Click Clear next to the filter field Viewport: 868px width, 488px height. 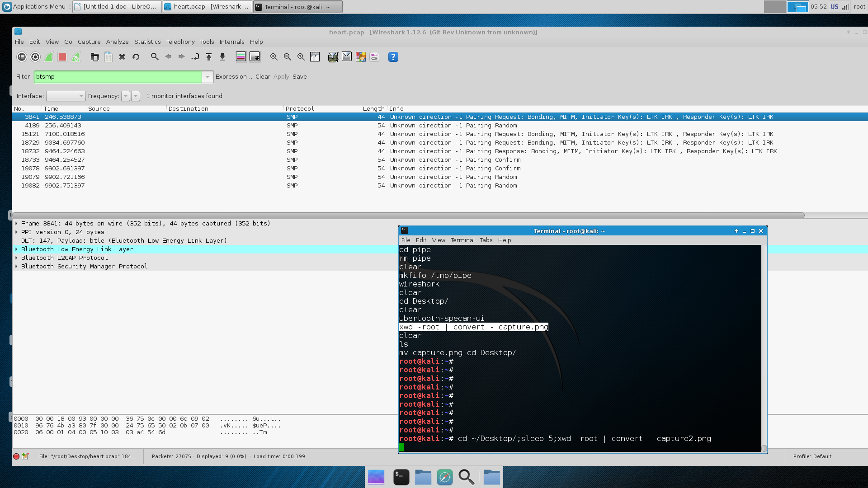pyautogui.click(x=263, y=77)
